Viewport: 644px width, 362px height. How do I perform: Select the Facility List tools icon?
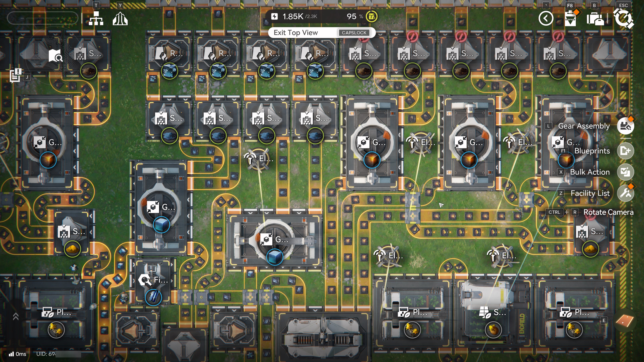625,193
